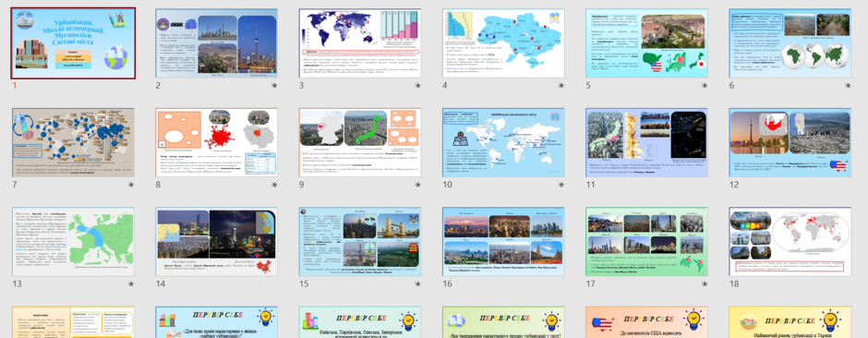This screenshot has width=868, height=338.
Task: Click the slide number '3' label
Action: pos(301,85)
